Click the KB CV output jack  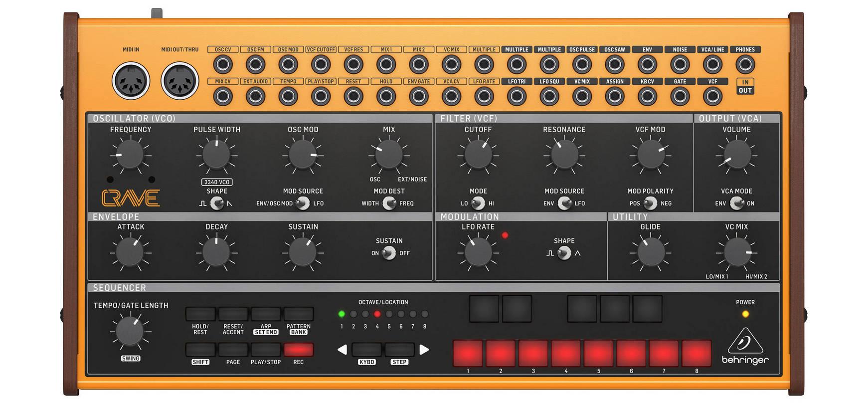647,96
